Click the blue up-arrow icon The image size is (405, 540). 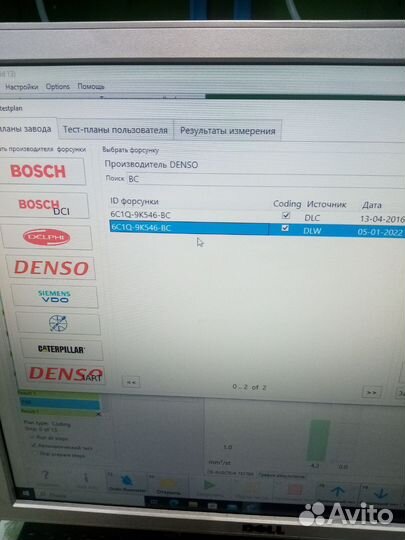click(x=338, y=492)
